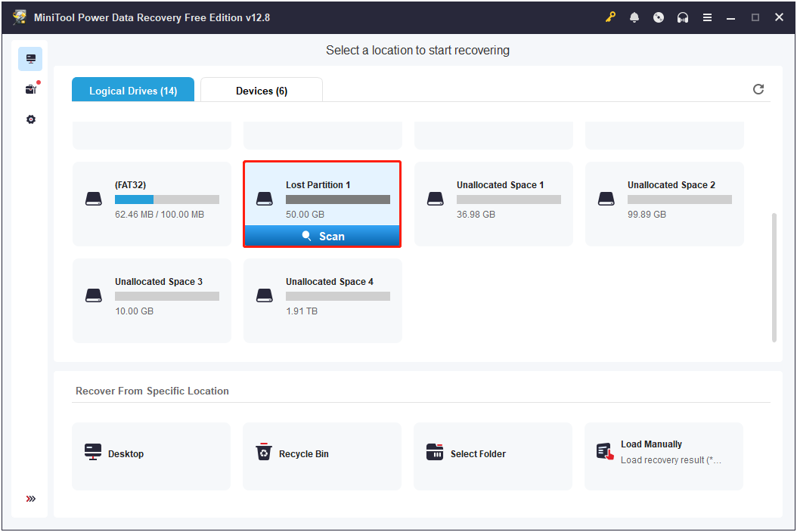Switch to the Devices tab

tap(261, 90)
